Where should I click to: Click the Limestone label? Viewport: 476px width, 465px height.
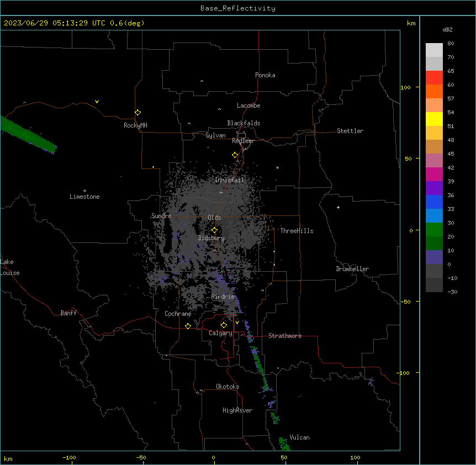click(x=84, y=197)
